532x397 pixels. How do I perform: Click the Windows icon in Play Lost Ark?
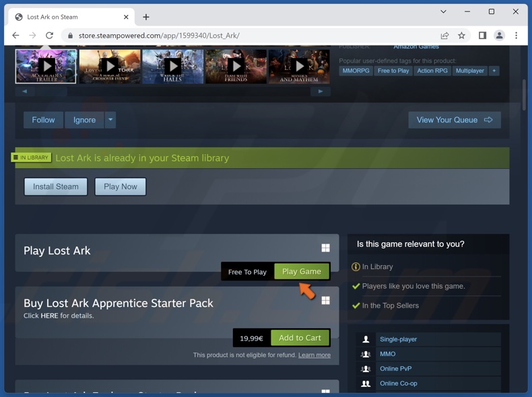point(325,248)
